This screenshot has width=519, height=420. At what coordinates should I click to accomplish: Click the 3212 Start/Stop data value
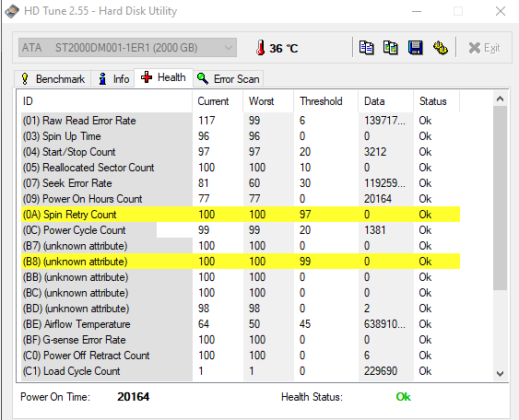[375, 152]
